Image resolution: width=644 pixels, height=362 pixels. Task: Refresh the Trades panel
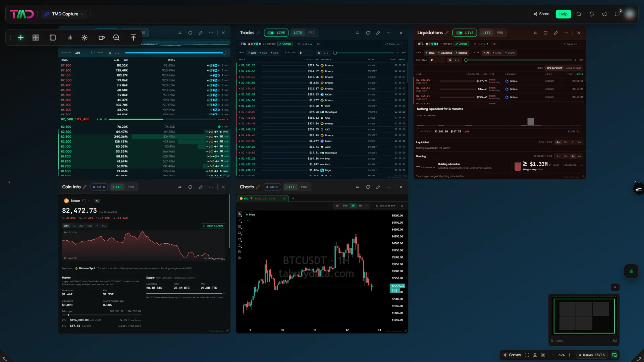(x=368, y=33)
